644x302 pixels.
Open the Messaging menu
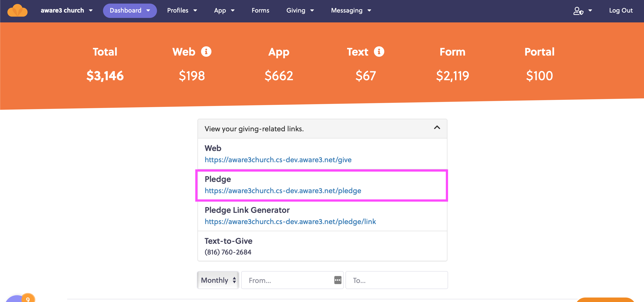[x=351, y=11]
